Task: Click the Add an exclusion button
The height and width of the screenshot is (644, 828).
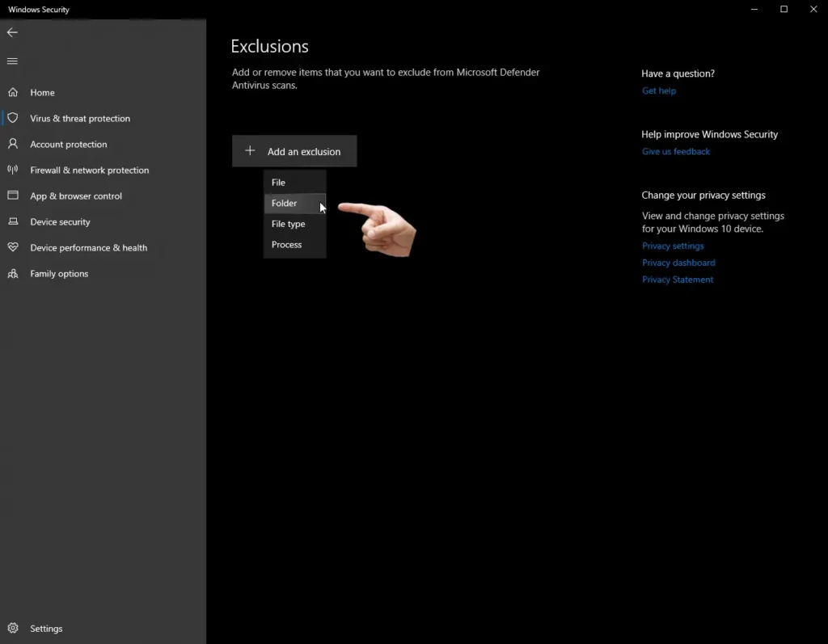Action: (294, 151)
